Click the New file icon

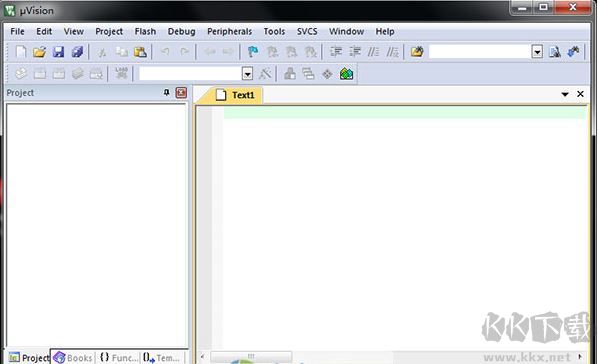[21, 52]
